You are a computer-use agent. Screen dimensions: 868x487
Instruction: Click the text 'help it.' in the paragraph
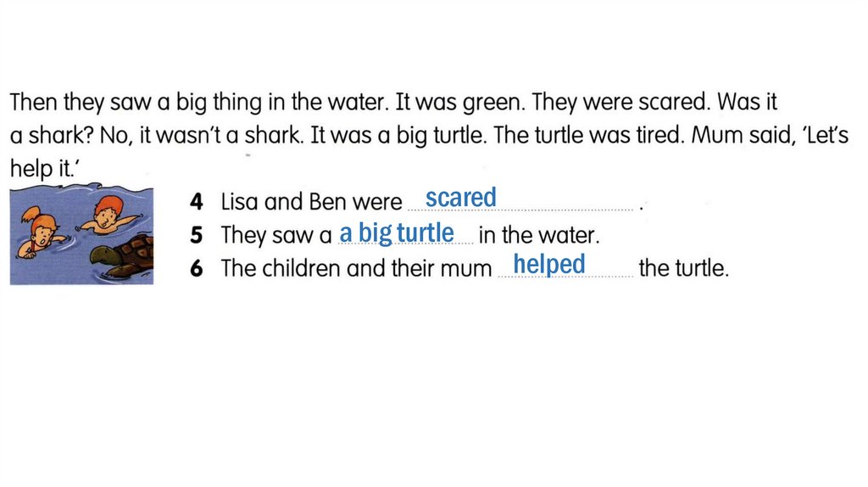(x=42, y=168)
